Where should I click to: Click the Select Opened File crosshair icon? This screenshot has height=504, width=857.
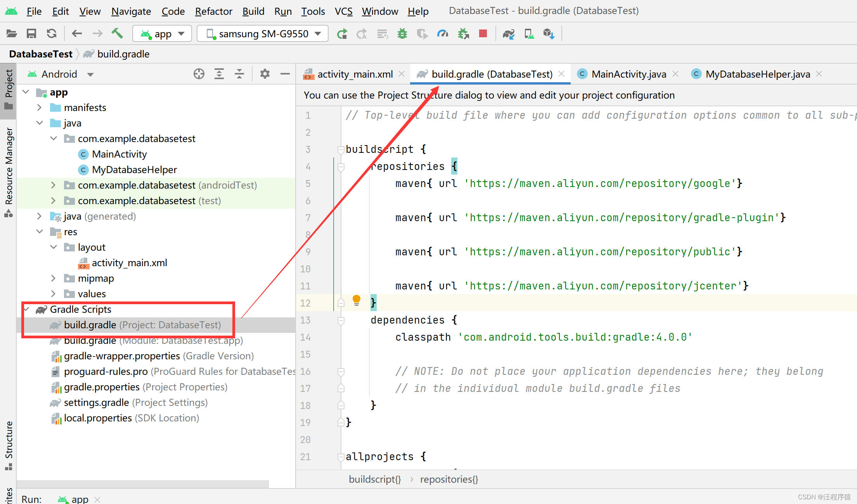pos(199,74)
